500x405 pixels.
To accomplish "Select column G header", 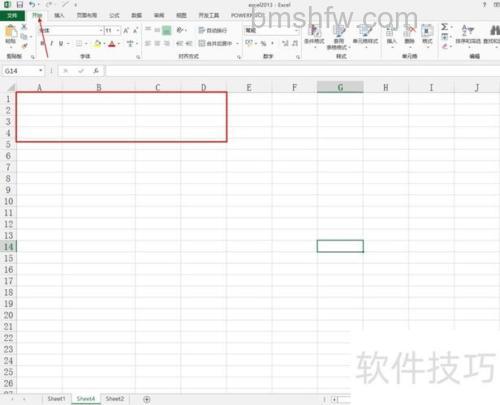I will click(x=340, y=87).
